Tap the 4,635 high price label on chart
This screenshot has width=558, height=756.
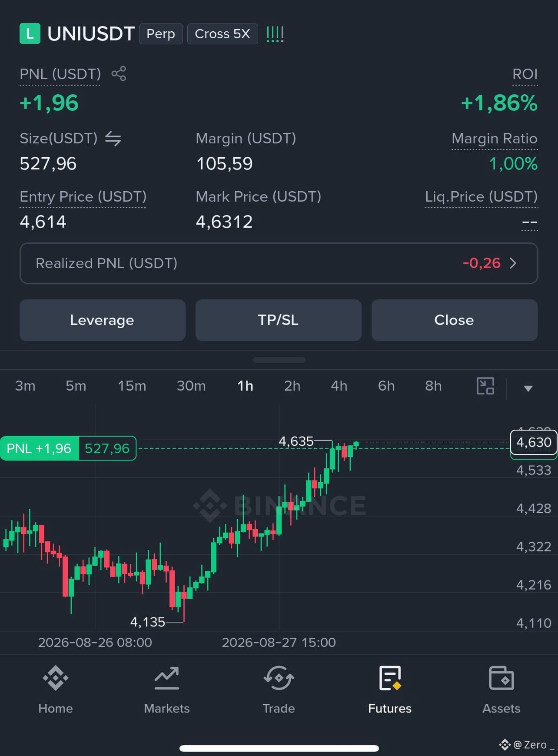[296, 441]
